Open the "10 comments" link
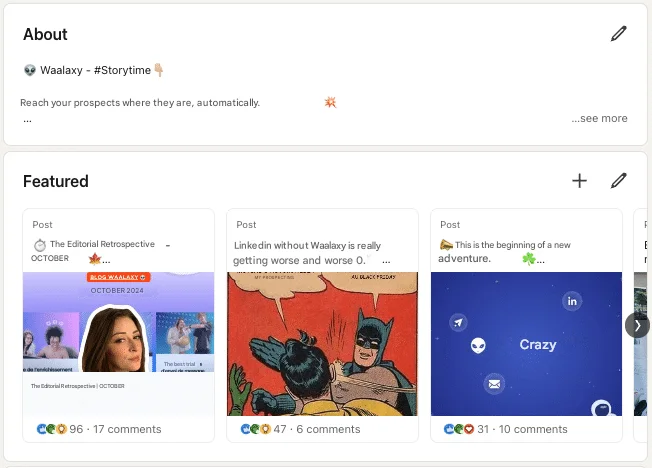 pos(533,429)
